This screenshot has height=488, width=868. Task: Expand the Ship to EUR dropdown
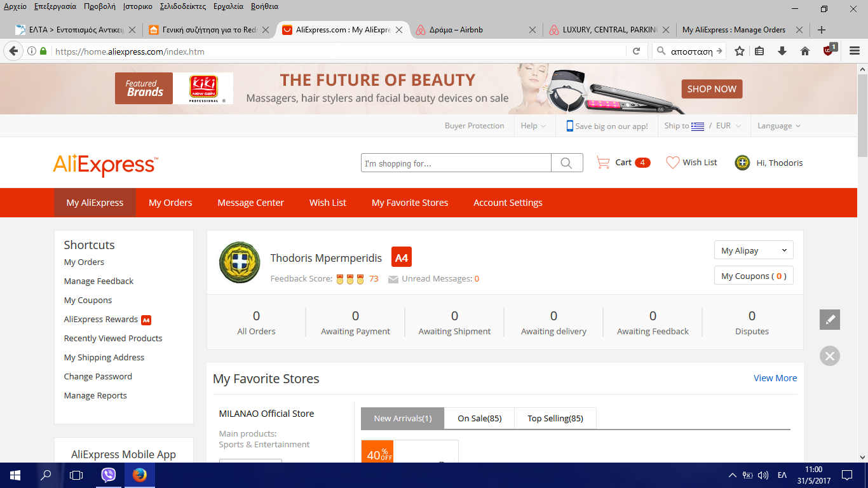click(x=702, y=126)
